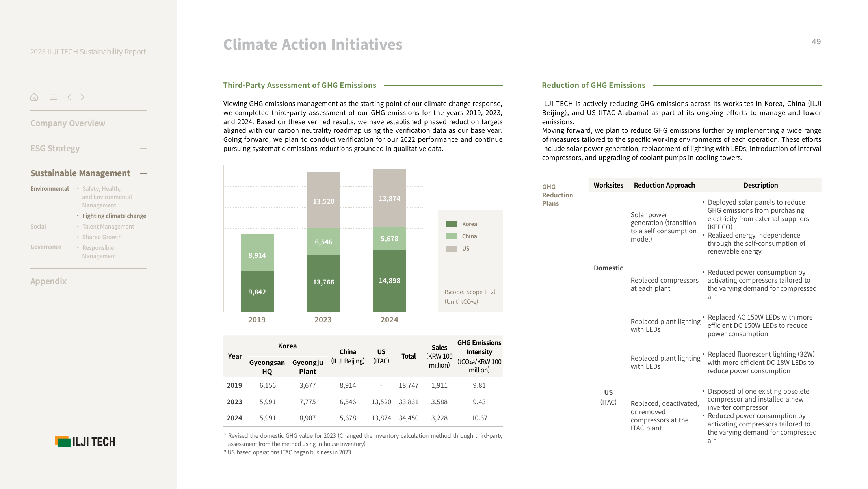Go to the home page icon
868x489 pixels.
point(34,97)
